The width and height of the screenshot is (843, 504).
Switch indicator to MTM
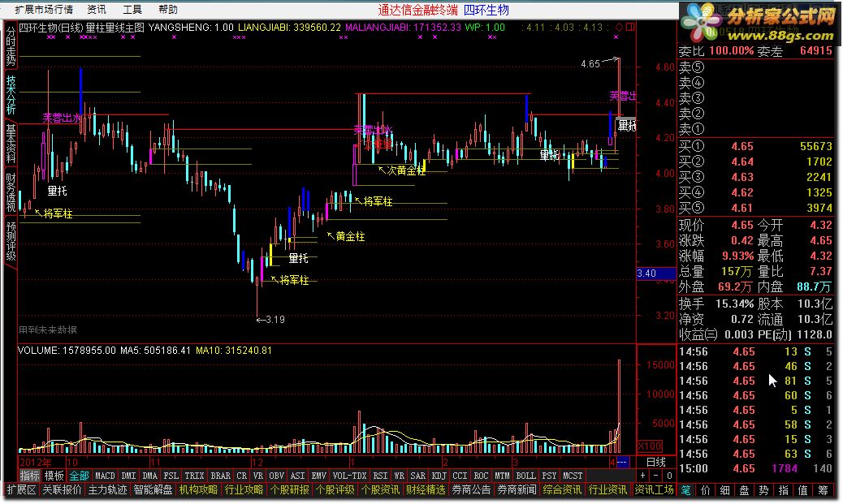point(502,476)
